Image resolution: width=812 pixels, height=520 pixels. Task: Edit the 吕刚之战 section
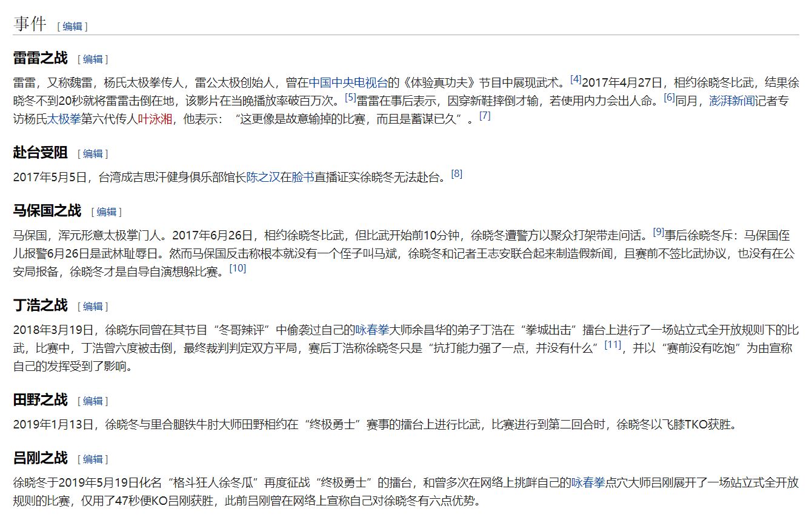click(93, 459)
